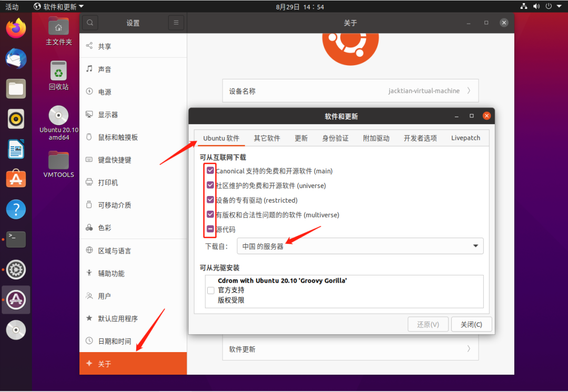568x392 pixels.
Task: Switch to the 开发者选项 tab
Action: tap(420, 138)
